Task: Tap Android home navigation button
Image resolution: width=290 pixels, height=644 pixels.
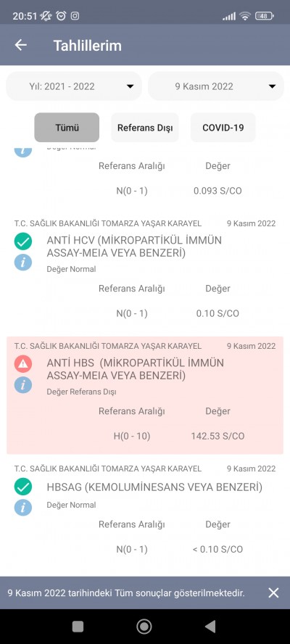Action: 144,627
